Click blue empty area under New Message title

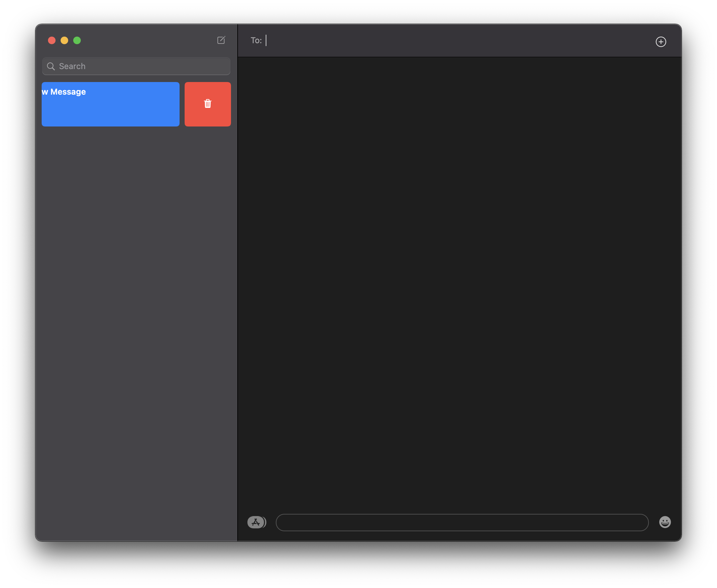110,114
